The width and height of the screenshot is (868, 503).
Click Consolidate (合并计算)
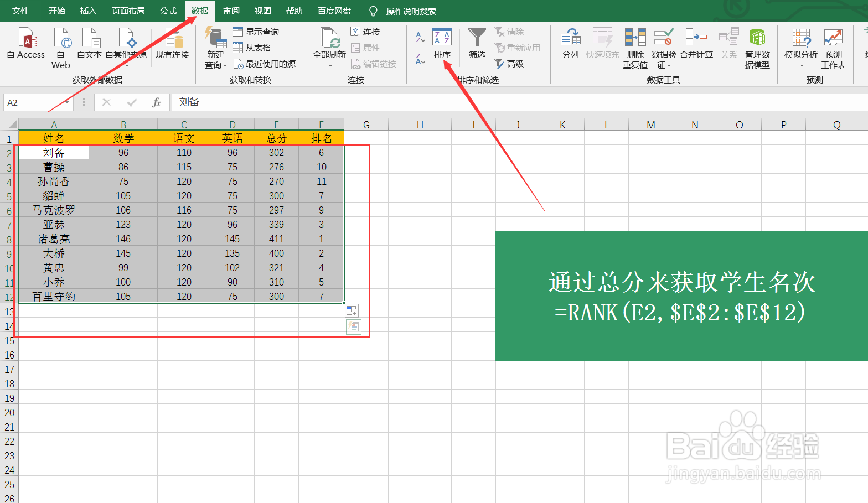click(696, 44)
